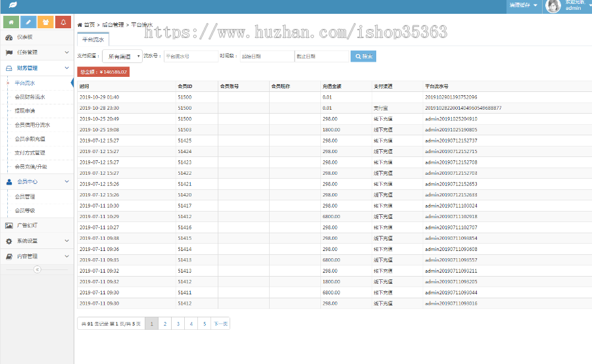Click the blue pencil edit shortcut
The image size is (592, 364).
click(28, 22)
